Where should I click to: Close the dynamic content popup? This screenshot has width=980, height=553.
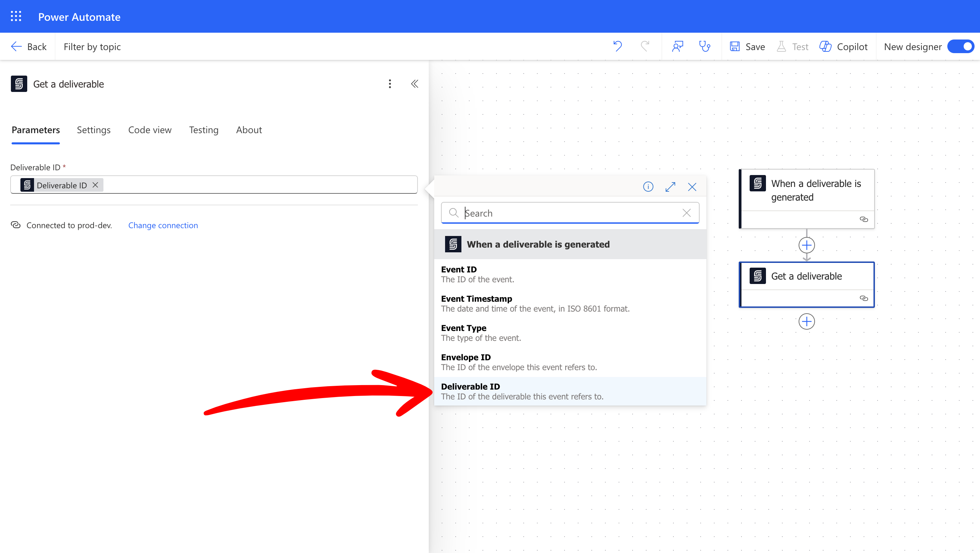(x=692, y=187)
